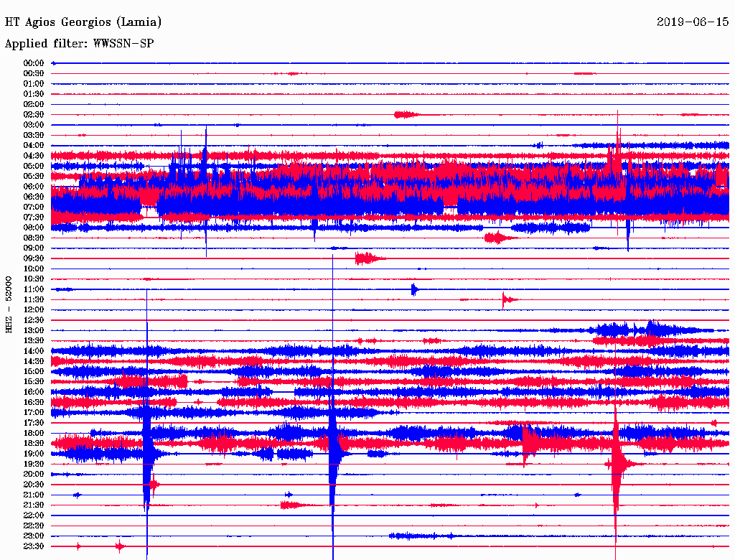Click the vertical axis label 'HHZ - 52000'
This screenshot has height=560, width=735.
click(x=9, y=304)
